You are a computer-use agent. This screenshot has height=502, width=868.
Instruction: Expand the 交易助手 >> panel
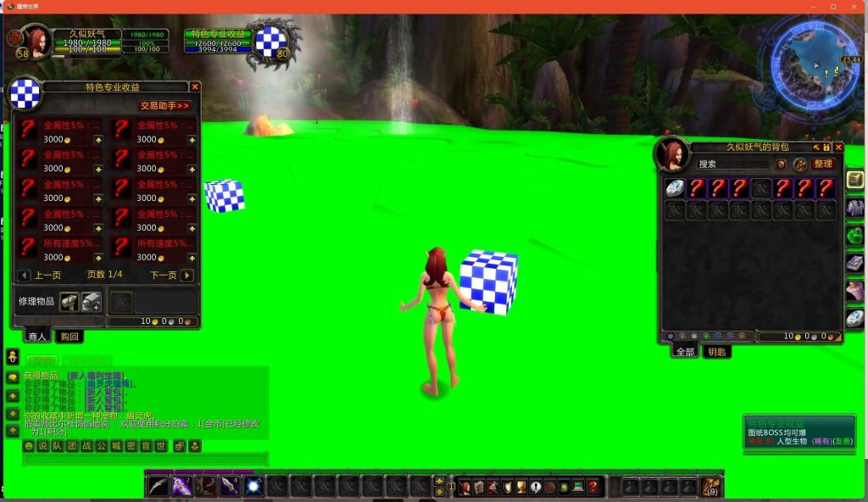click(x=164, y=106)
